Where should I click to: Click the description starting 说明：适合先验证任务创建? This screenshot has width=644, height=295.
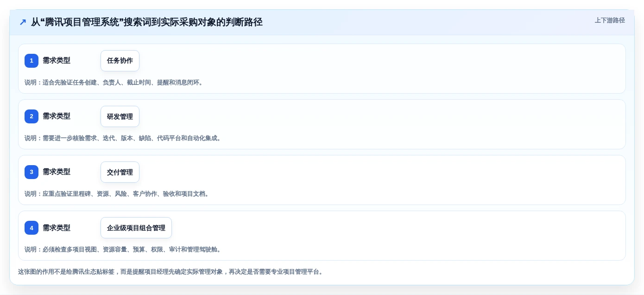point(115,83)
